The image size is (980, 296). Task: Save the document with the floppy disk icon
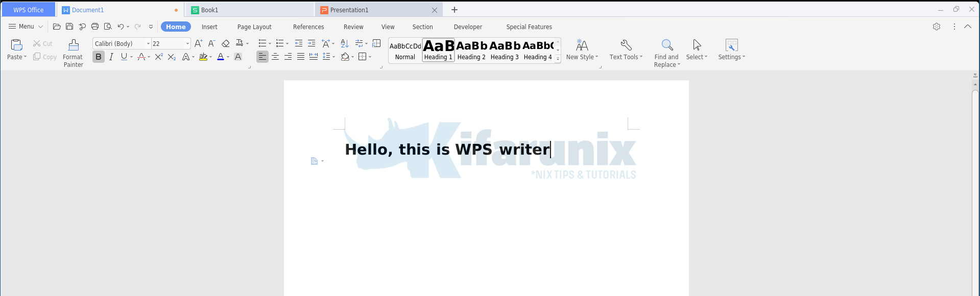(69, 27)
